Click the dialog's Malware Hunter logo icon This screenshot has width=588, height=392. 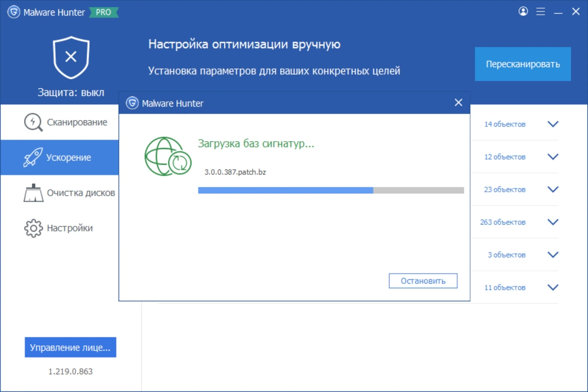pyautogui.click(x=132, y=103)
